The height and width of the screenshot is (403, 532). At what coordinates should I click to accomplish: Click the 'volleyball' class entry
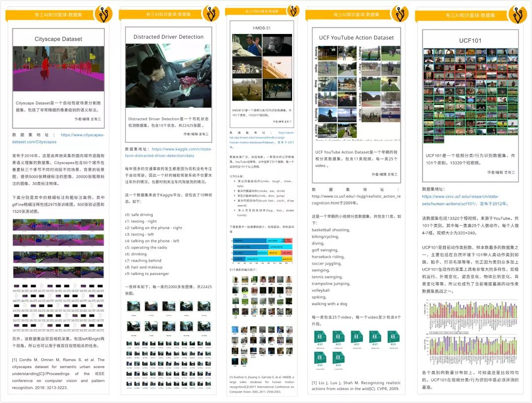click(x=321, y=290)
